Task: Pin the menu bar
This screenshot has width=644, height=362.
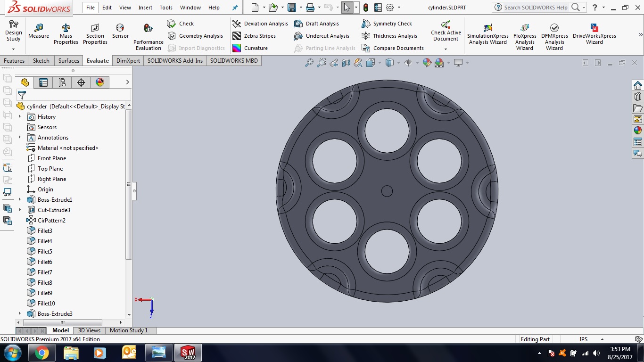Action: tap(235, 8)
